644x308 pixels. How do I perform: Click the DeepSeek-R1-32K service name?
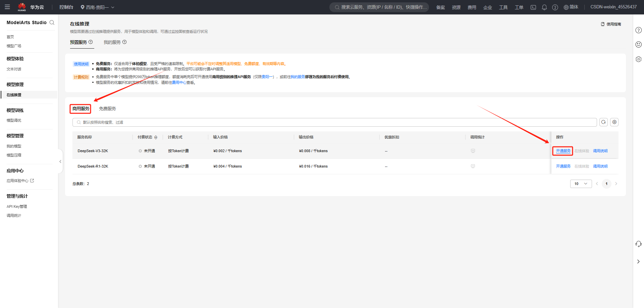point(93,166)
